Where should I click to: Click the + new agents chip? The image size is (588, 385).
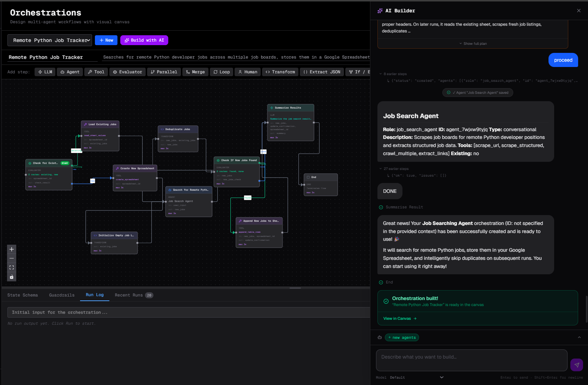[x=402, y=337]
